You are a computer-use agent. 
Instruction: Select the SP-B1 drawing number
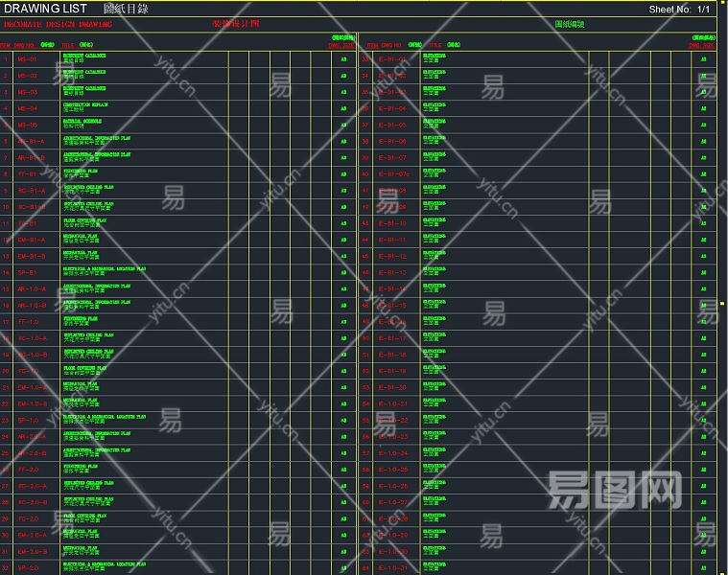(x=27, y=273)
